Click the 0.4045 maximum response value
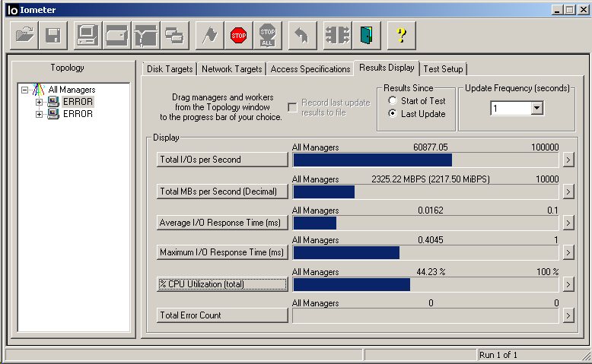 431,240
